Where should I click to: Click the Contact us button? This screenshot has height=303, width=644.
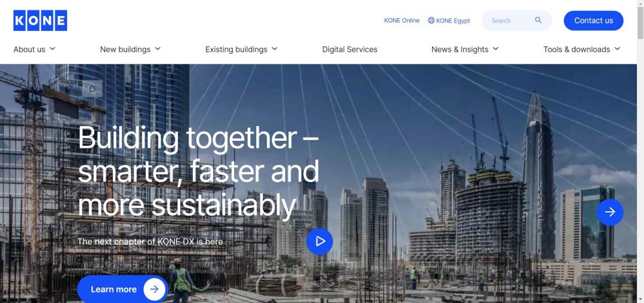click(594, 21)
